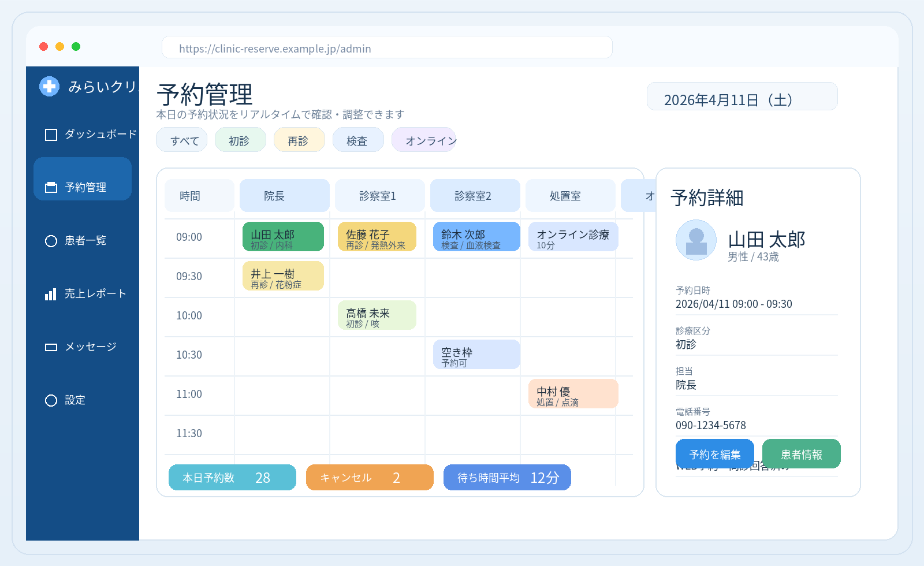
Task: Click the 待ち時間平均 12分 stat card
Action: pyautogui.click(x=507, y=478)
